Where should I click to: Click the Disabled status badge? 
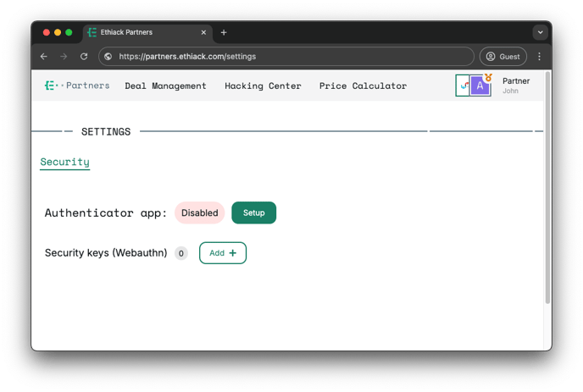(x=200, y=213)
